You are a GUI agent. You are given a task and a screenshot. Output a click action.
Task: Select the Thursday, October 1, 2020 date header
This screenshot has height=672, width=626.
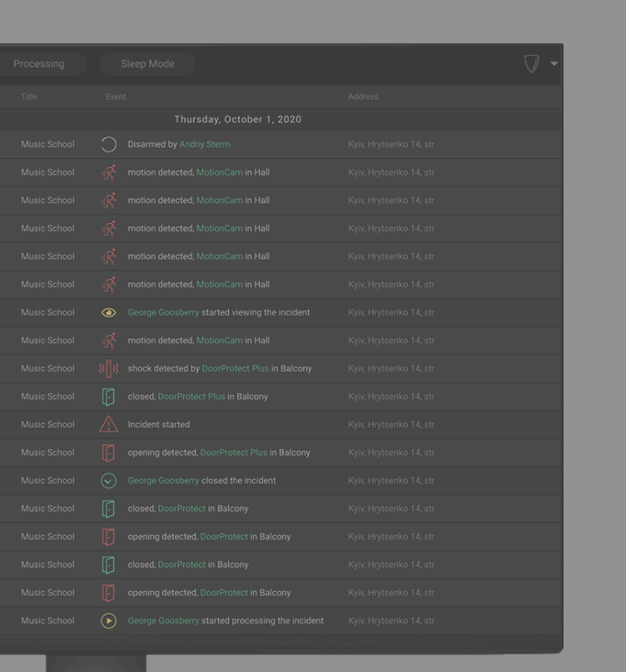coord(238,119)
